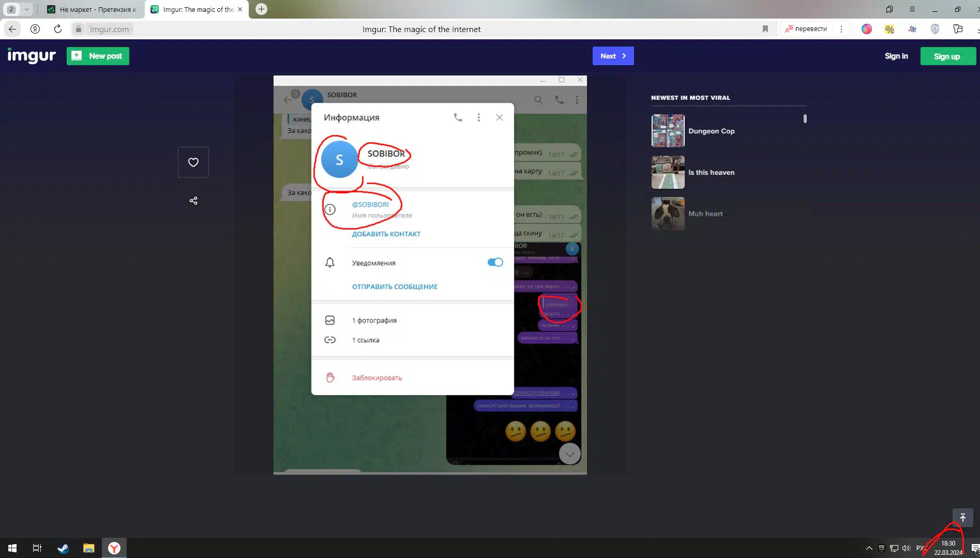This screenshot has width=980, height=558.
Task: Go to the Next imgur post
Action: 613,56
